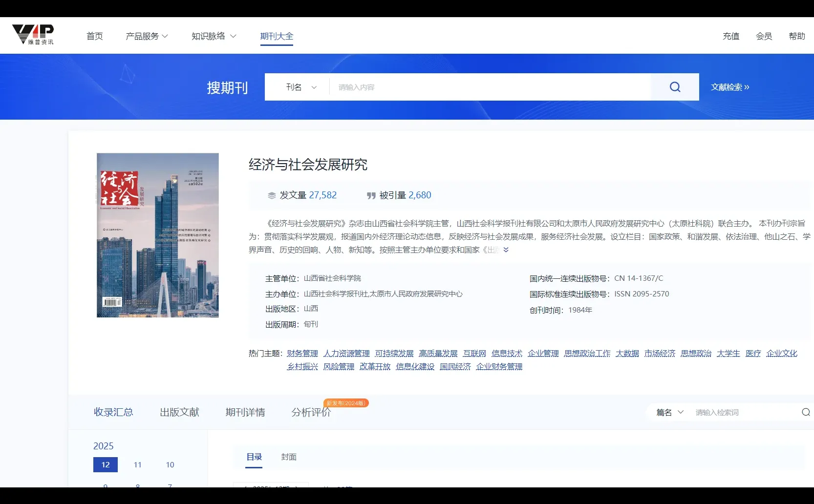Image resolution: width=814 pixels, height=504 pixels.
Task: Click the 维普资讯 VIP logo
Action: click(x=33, y=34)
